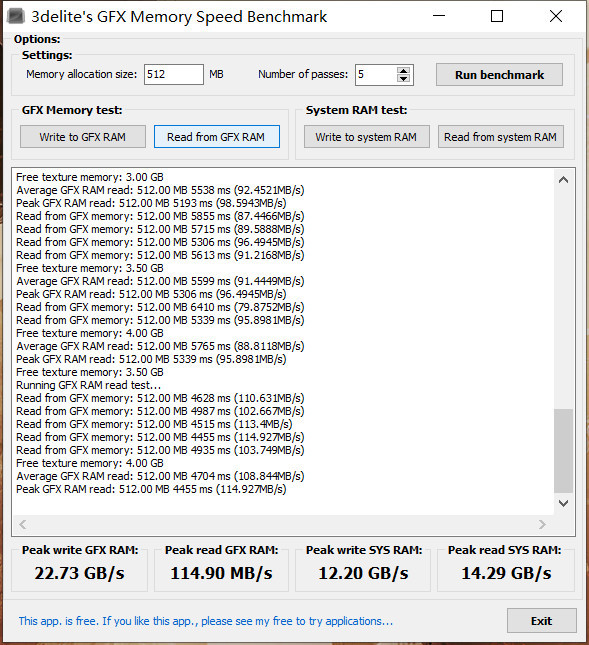Click the vertical scrollbar thumb in log
Viewport: 589px width, 645px height.
tap(563, 450)
